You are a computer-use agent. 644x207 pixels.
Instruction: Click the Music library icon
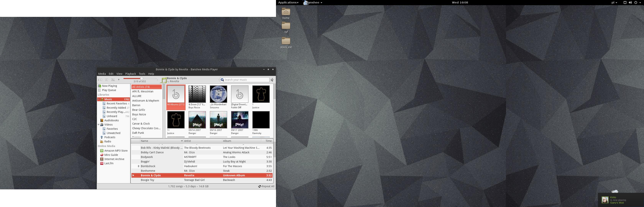pyautogui.click(x=102, y=99)
